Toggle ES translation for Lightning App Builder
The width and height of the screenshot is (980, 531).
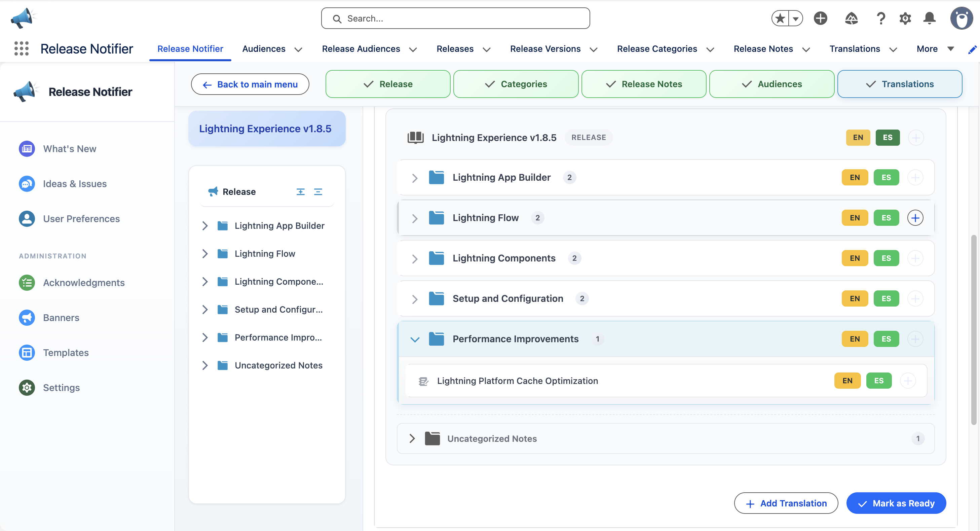click(887, 177)
